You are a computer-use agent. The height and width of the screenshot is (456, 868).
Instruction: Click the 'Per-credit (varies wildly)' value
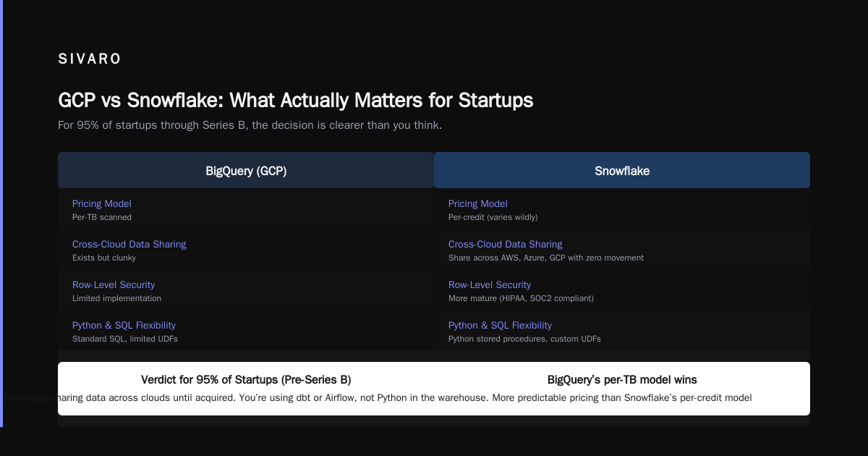493,217
